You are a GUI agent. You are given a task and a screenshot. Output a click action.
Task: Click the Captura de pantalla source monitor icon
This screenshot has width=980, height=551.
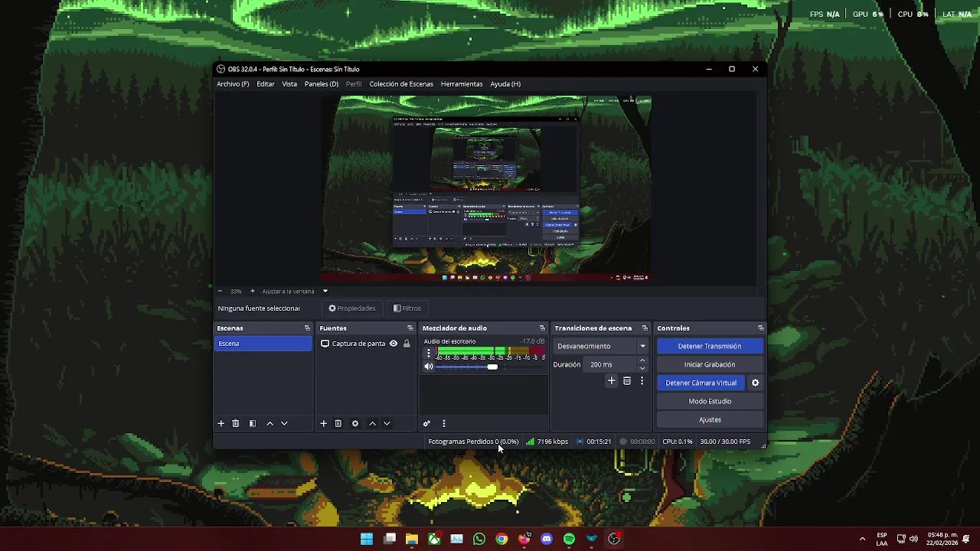[x=325, y=344]
